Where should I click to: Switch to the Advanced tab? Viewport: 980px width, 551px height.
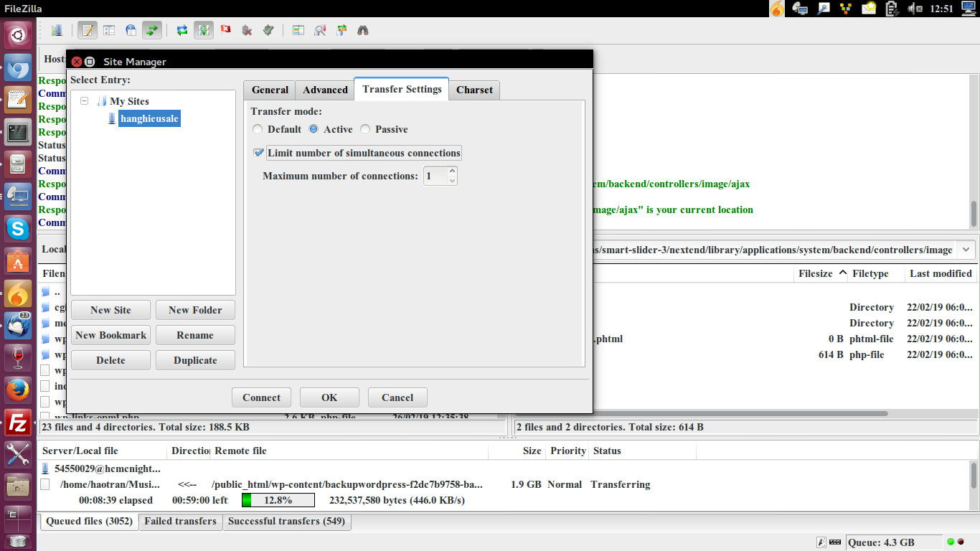325,90
